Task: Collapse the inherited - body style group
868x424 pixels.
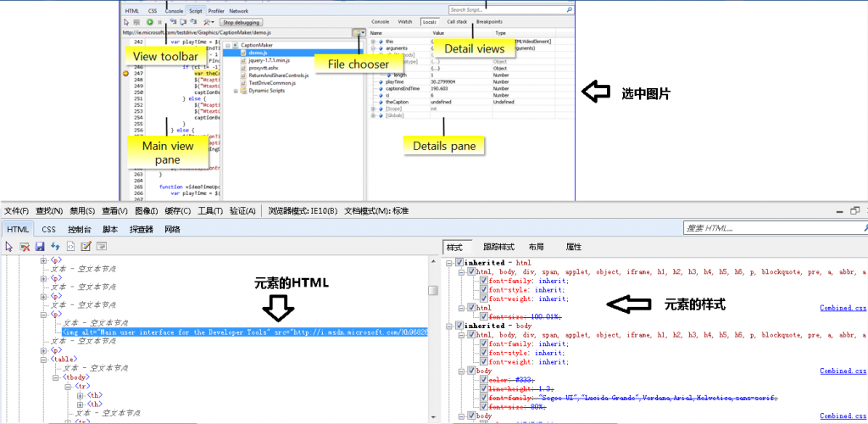Action: pos(450,326)
